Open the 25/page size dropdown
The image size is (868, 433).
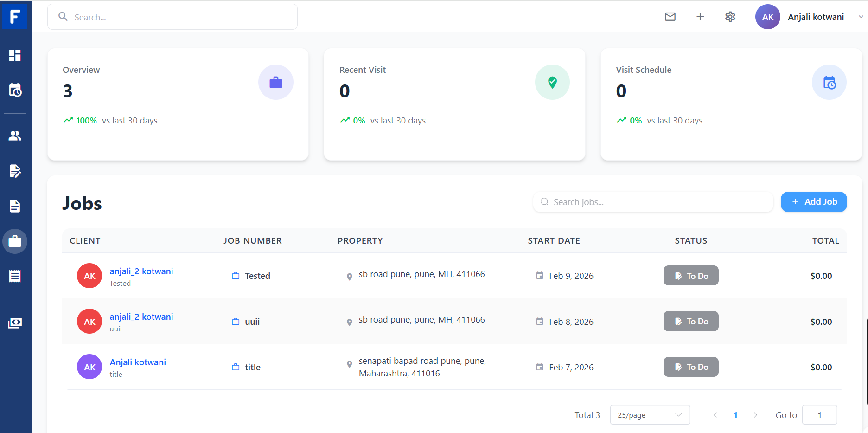coord(650,415)
